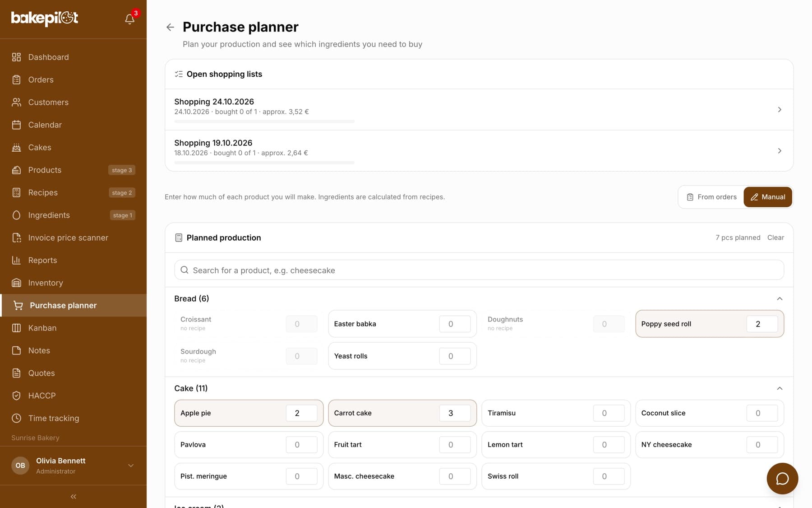Click the Quotes document icon
This screenshot has height=508, width=812.
[16, 373]
